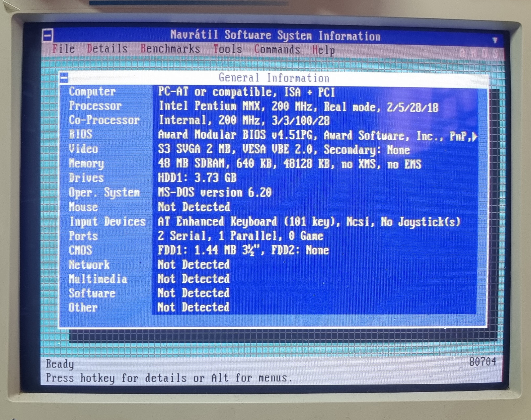Click the Multimedia 'Not Detected' value
The height and width of the screenshot is (420, 531).
point(194,279)
